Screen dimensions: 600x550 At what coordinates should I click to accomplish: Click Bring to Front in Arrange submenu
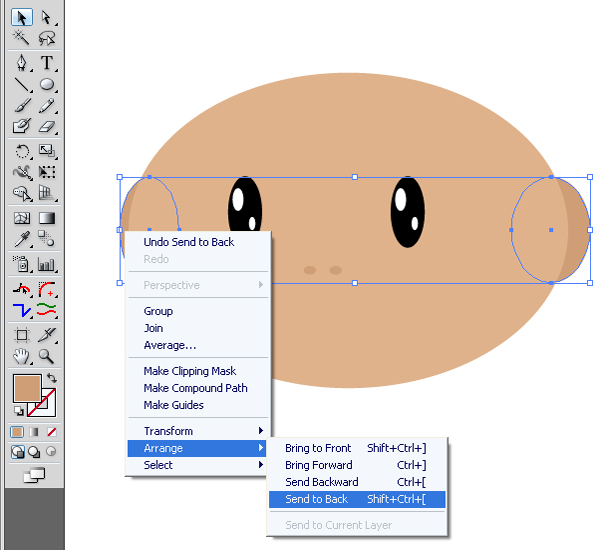[357, 448]
